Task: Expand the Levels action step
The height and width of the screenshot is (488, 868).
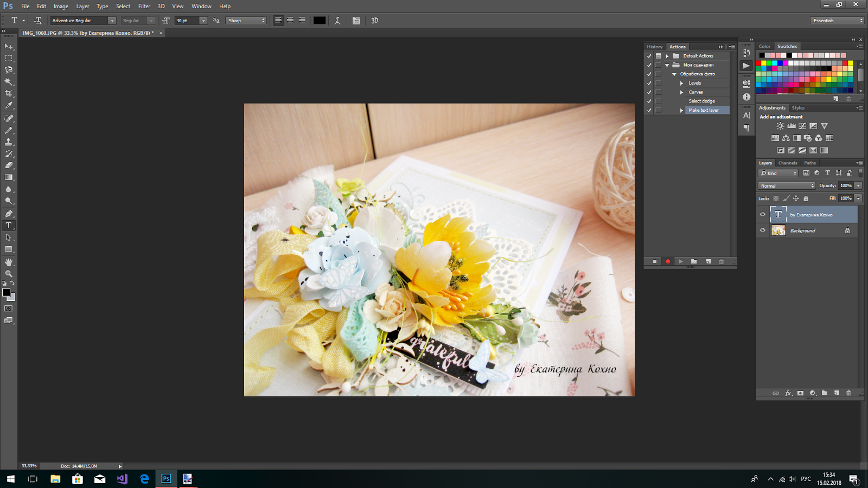Action: pyautogui.click(x=682, y=83)
